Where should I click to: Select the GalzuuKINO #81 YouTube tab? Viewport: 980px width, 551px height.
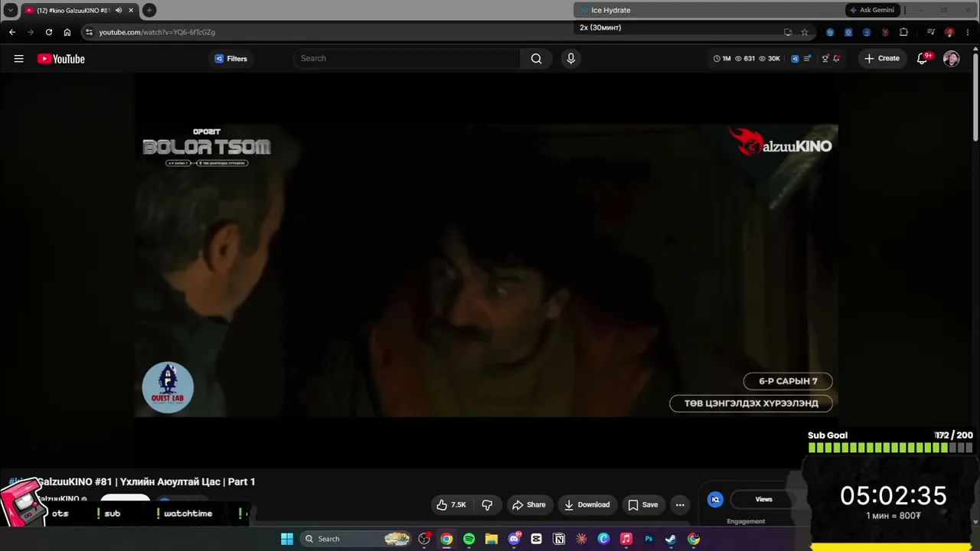click(80, 10)
